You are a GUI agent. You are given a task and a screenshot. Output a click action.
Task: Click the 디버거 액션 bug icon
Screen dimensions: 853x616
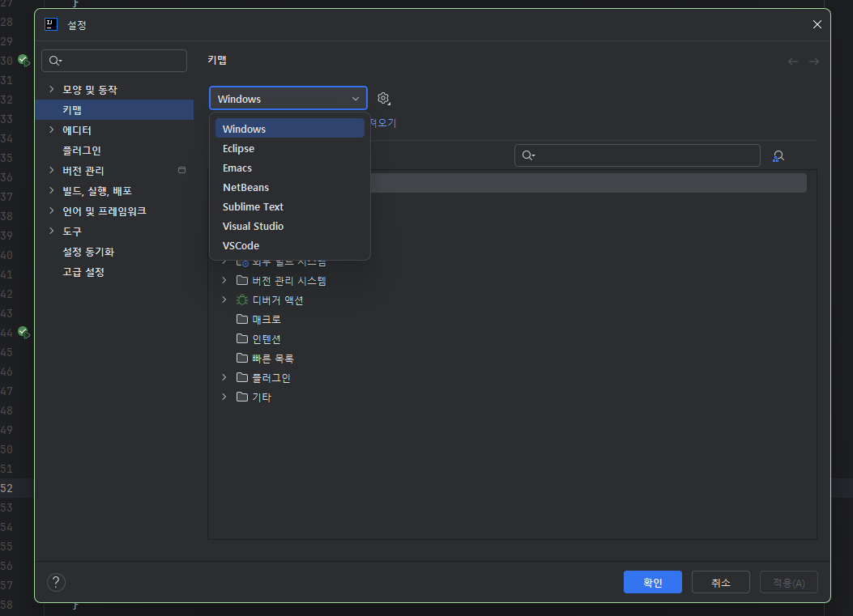pyautogui.click(x=242, y=300)
